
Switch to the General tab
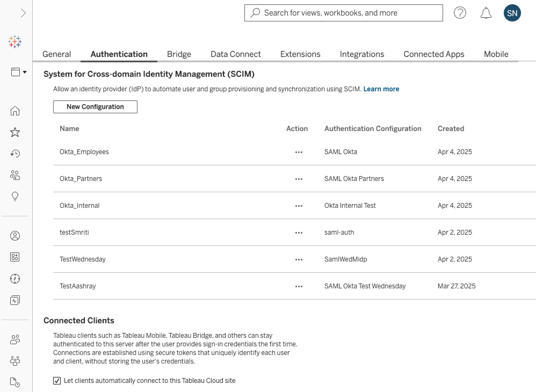(x=56, y=54)
